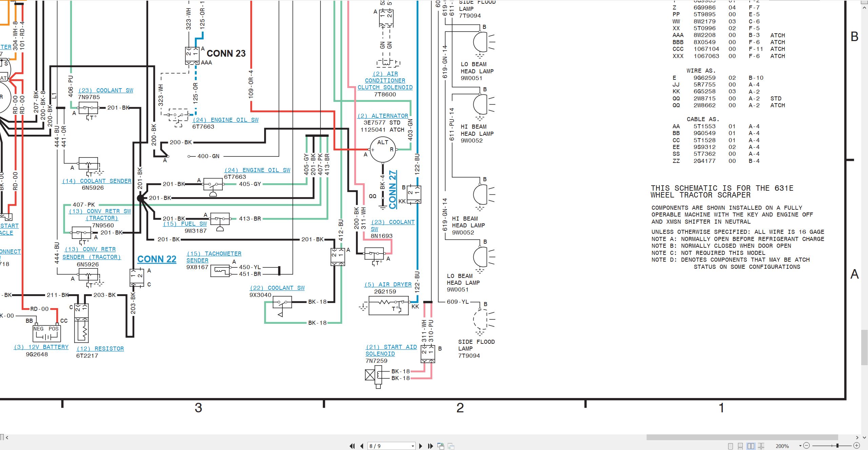Follow the (13) CONV RETR SW (TRACTOR) link
Viewport: 868px width, 450px height.
[100, 214]
